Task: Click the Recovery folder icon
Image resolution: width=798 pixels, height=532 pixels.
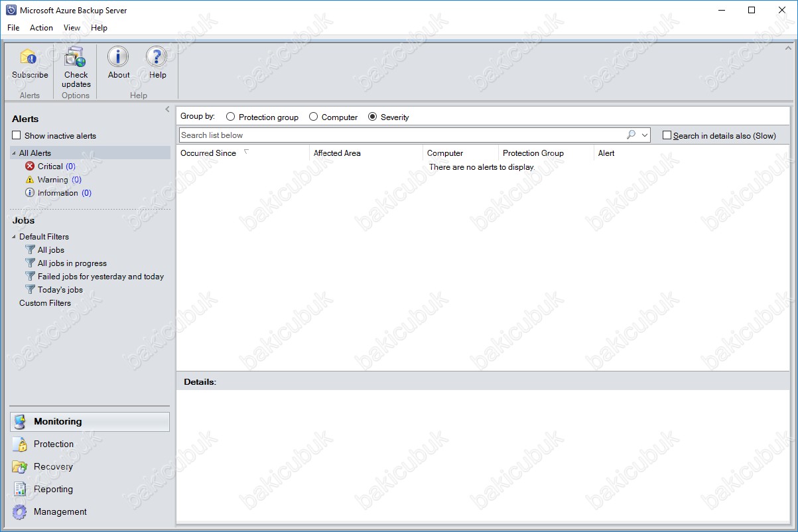Action: tap(20, 467)
